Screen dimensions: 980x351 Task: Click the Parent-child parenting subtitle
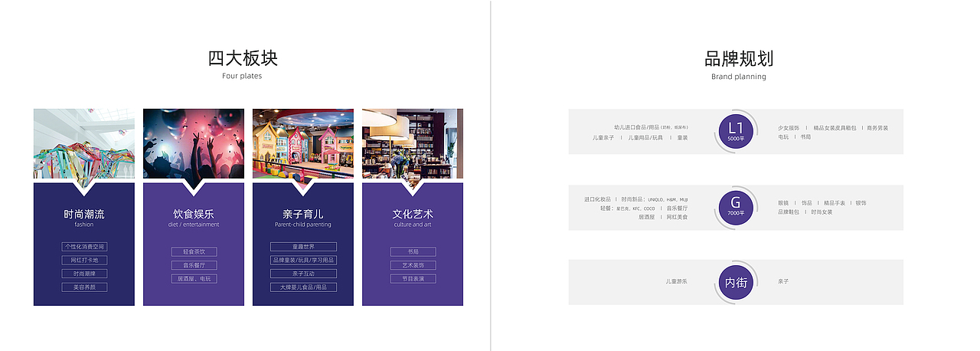303,225
